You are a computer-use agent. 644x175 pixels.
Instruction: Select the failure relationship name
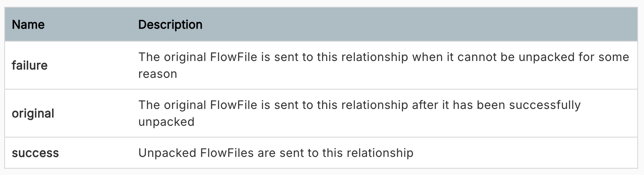click(29, 66)
